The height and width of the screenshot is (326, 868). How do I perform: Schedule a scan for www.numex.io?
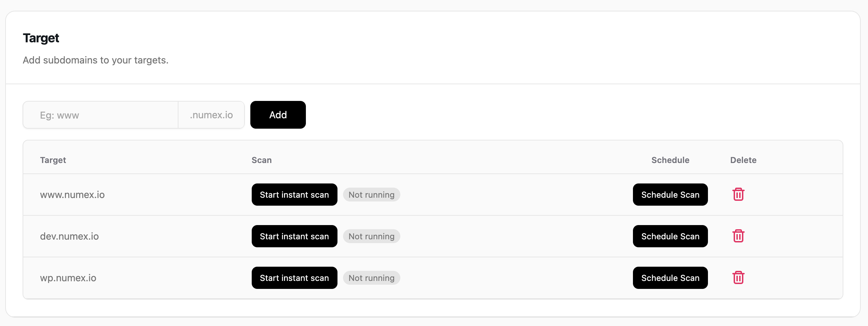[670, 195]
